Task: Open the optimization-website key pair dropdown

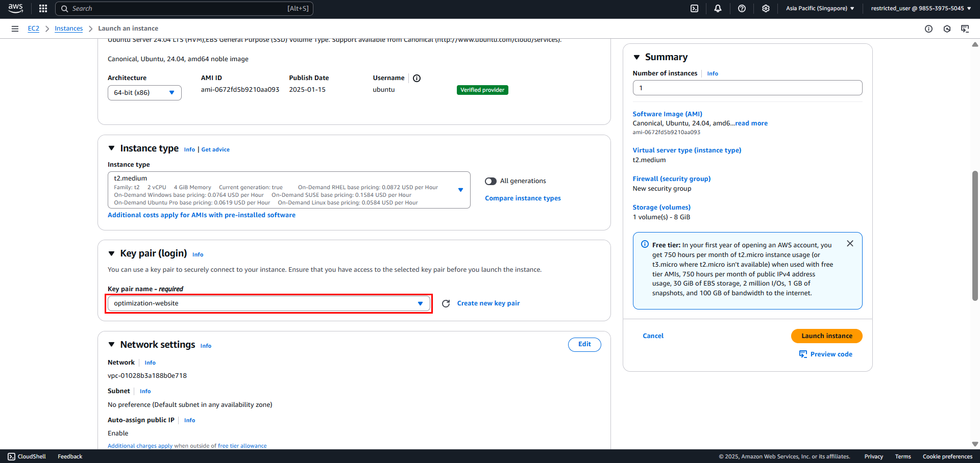Action: click(269, 303)
